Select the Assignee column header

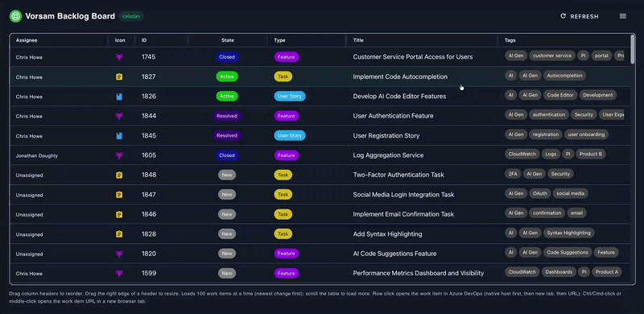[x=27, y=40]
